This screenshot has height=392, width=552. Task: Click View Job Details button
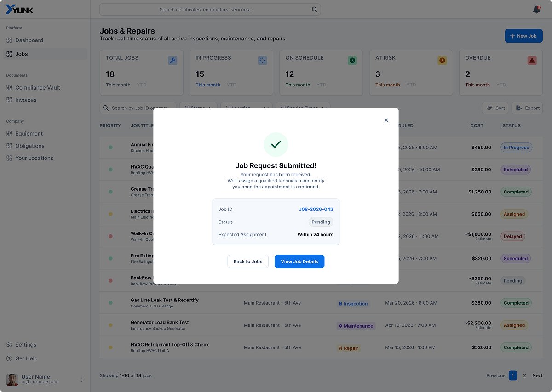tap(299, 261)
